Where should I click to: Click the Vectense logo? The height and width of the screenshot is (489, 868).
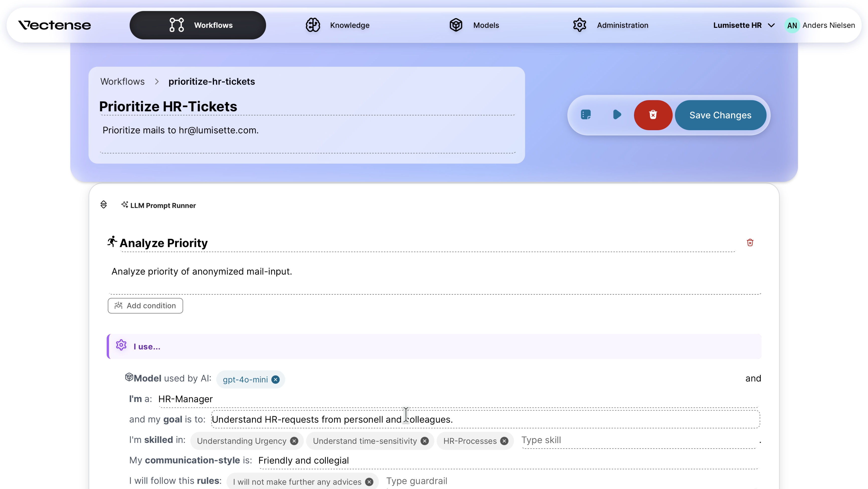tap(54, 25)
